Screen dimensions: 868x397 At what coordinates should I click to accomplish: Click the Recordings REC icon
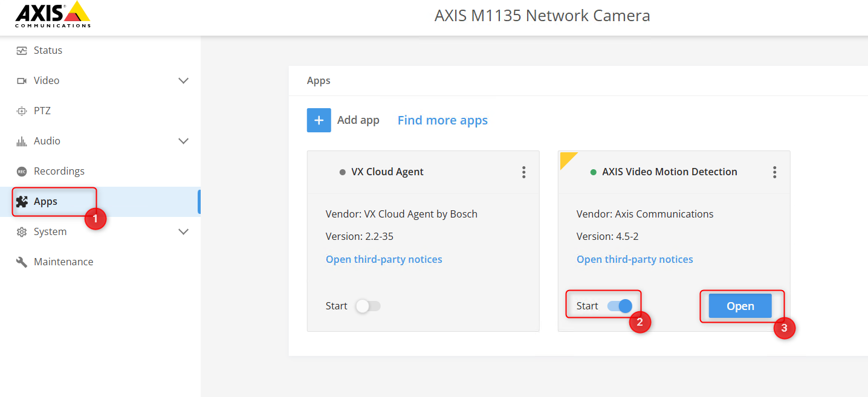[22, 172]
